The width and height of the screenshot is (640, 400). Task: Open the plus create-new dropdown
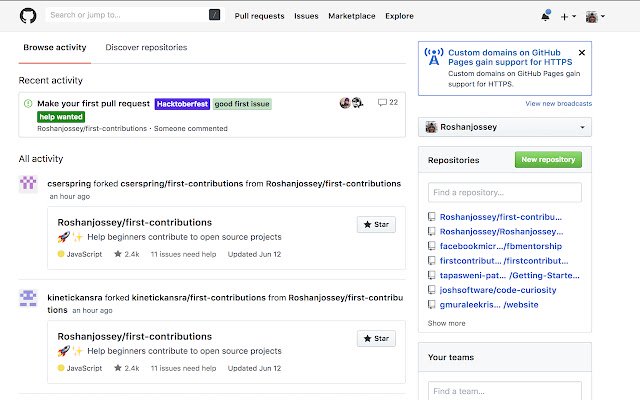click(x=568, y=16)
